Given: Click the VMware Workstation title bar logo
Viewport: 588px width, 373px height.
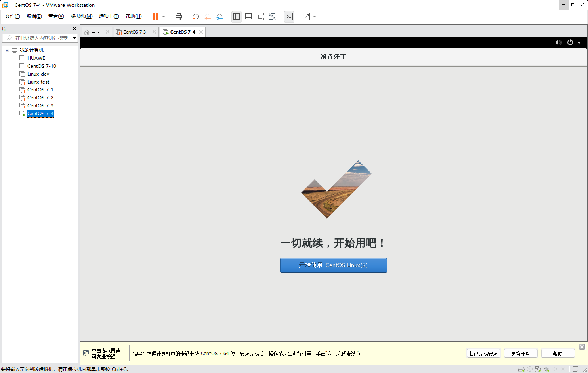Looking at the screenshot, I should (6, 5).
